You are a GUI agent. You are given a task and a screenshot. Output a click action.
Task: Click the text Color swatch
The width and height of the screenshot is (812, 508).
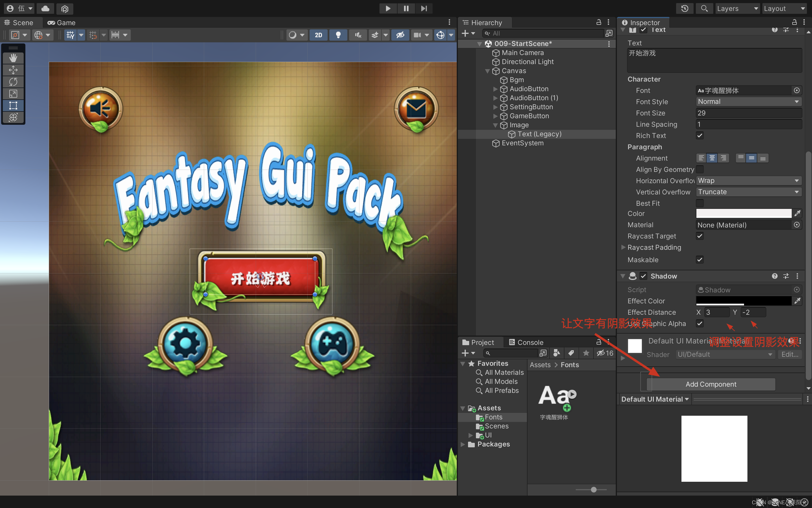(x=743, y=213)
